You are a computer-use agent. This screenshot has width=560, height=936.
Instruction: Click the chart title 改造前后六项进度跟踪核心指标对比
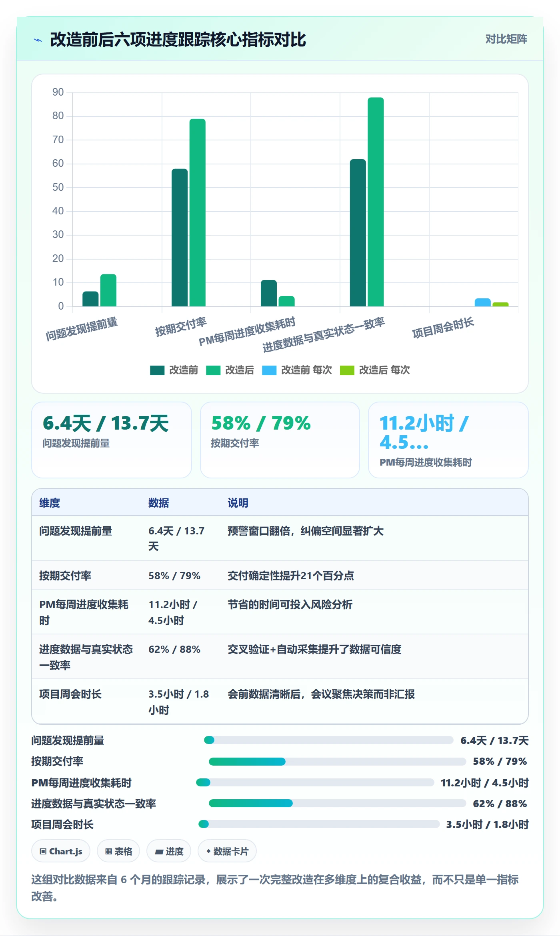click(x=178, y=40)
